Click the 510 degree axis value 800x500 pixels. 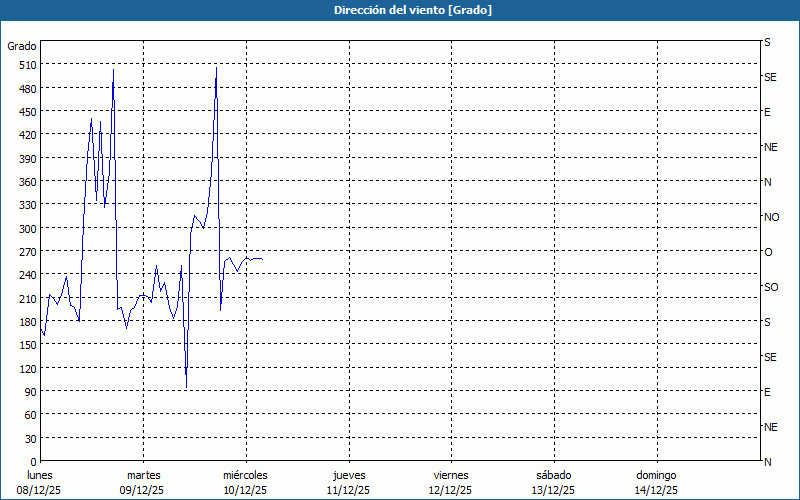[28, 65]
